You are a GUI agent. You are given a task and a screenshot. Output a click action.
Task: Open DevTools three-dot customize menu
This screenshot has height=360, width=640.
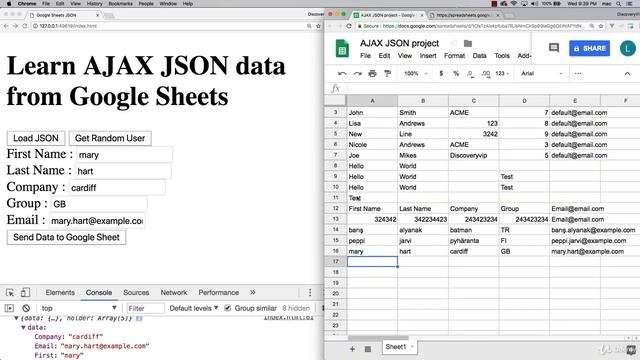click(310, 293)
